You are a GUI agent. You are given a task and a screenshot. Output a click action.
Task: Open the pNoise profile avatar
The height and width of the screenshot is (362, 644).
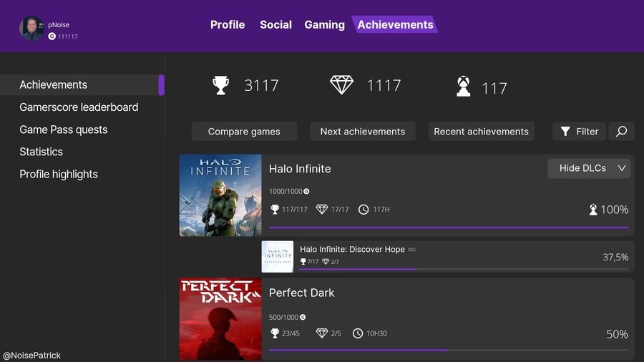31,29
